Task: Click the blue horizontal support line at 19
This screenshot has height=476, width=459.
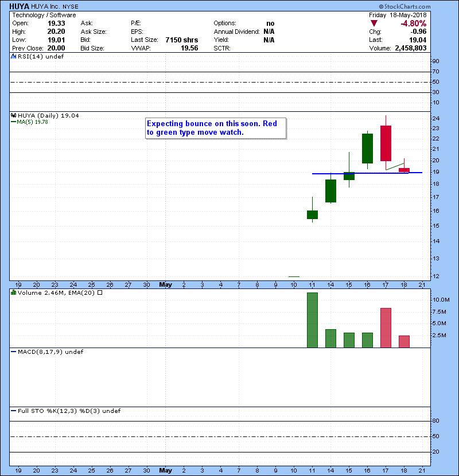Action: pos(367,173)
